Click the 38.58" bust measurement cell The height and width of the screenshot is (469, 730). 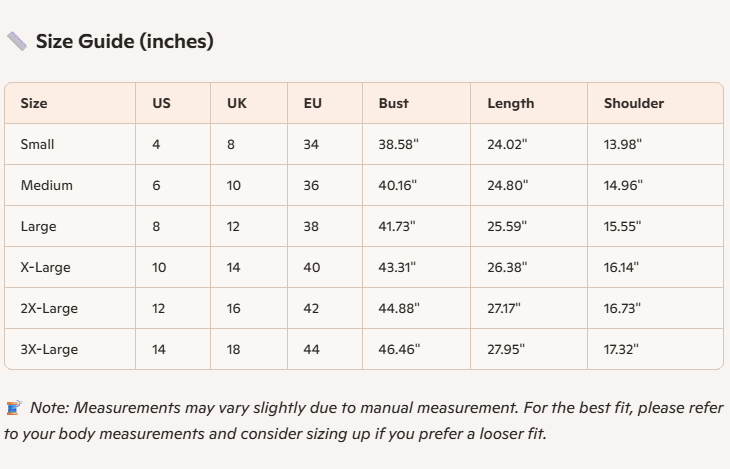pyautogui.click(x=398, y=144)
